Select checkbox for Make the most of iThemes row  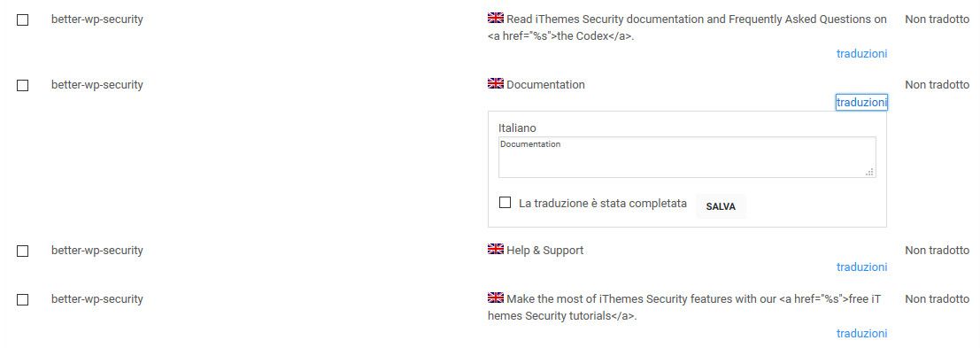pos(22,300)
